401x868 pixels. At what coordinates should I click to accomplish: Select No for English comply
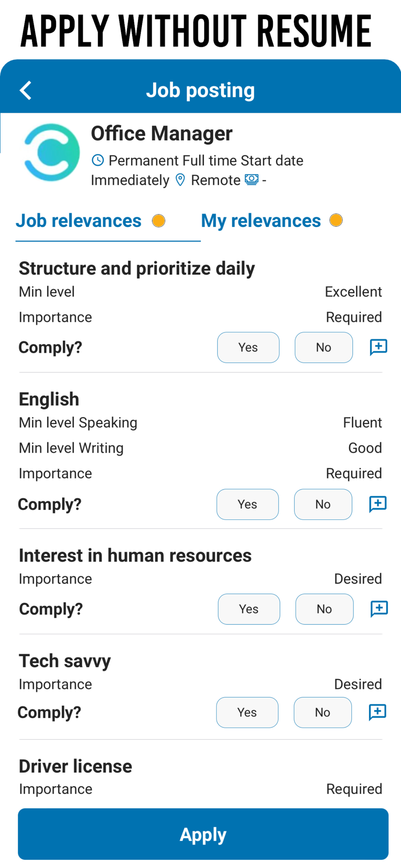point(323,504)
